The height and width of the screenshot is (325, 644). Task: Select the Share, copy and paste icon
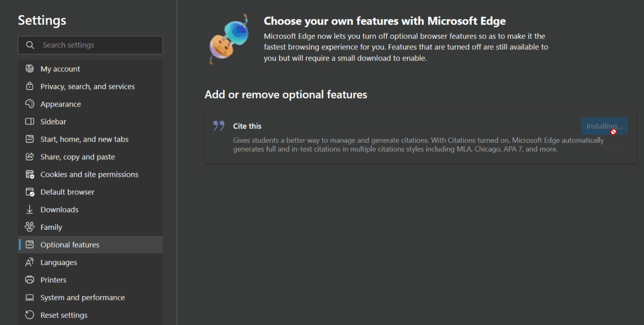click(30, 157)
